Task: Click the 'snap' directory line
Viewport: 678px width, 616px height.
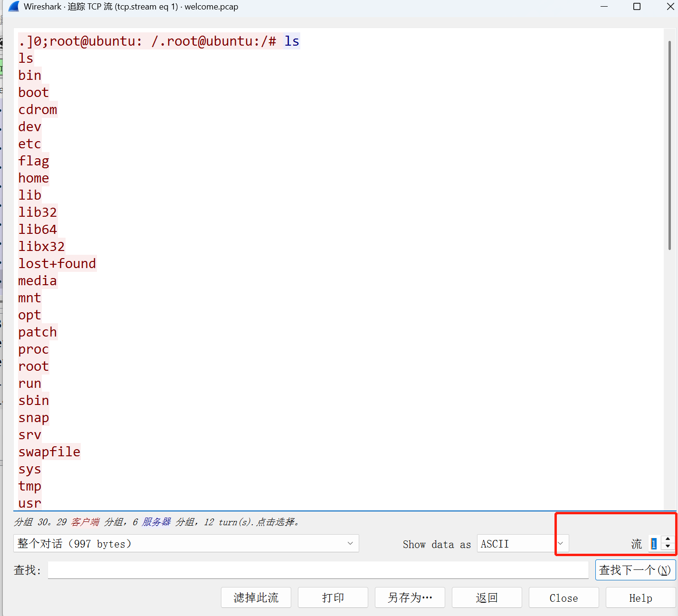Action: pos(34,418)
